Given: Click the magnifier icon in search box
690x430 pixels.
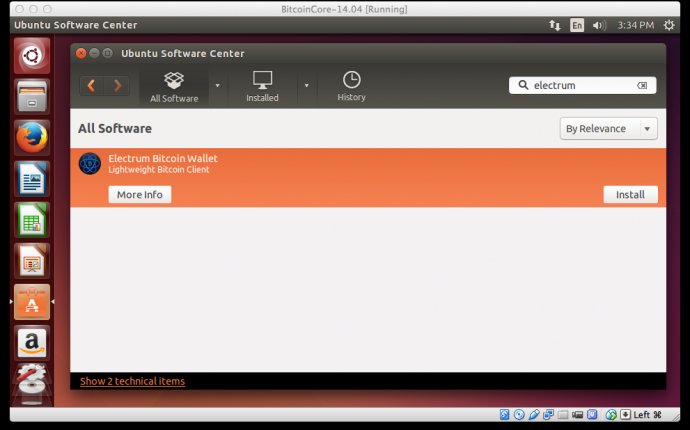Looking at the screenshot, I should click(523, 85).
